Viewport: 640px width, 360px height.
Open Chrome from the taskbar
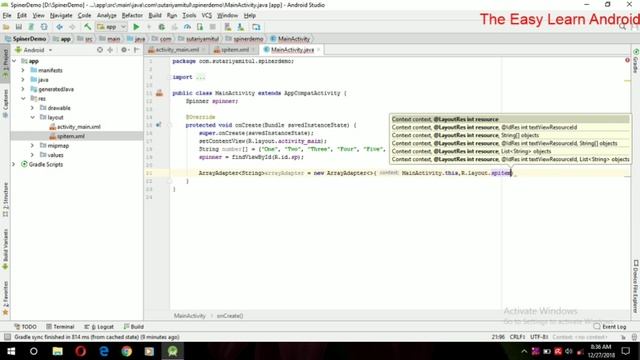point(127,351)
